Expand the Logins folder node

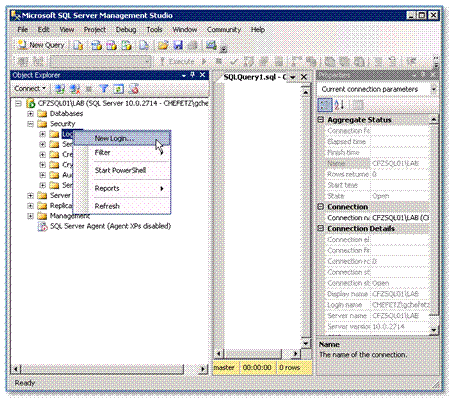42,134
